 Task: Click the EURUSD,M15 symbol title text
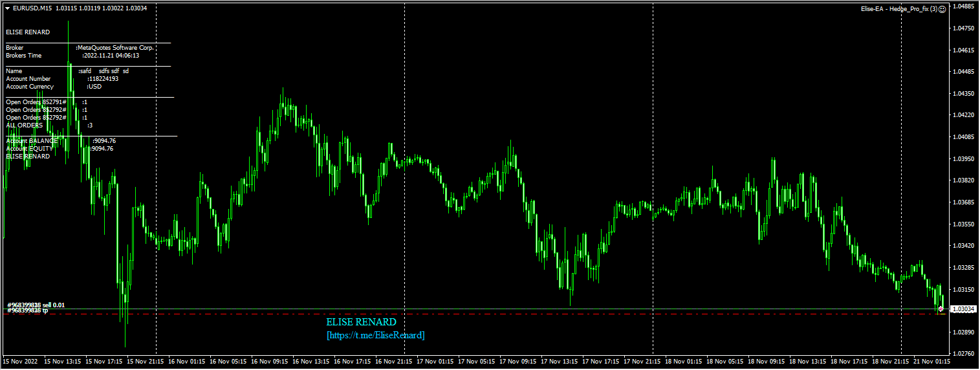[x=32, y=8]
